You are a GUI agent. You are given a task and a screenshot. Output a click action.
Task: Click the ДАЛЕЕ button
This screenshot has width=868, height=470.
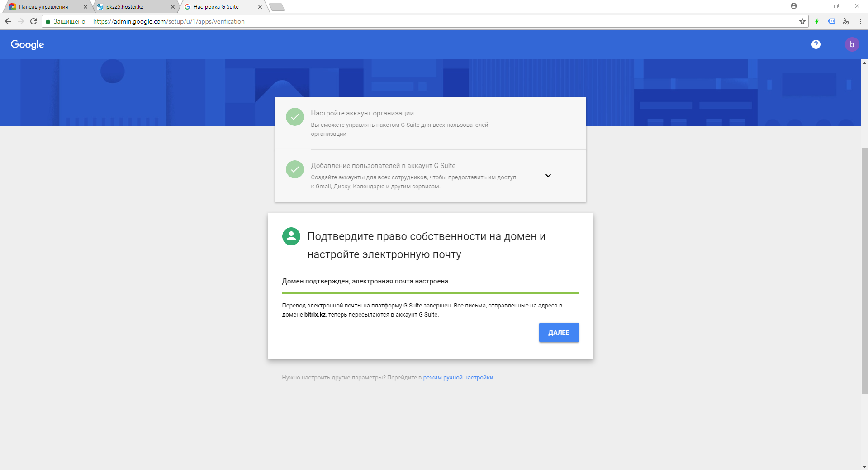559,332
